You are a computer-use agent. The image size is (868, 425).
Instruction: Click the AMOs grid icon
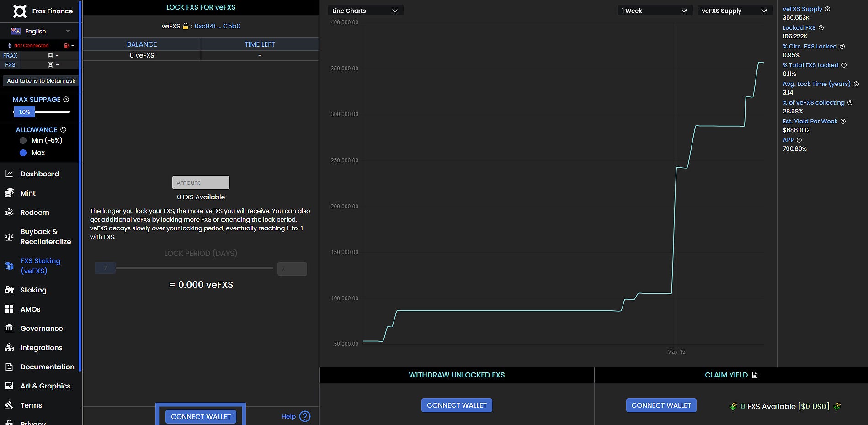pos(9,309)
